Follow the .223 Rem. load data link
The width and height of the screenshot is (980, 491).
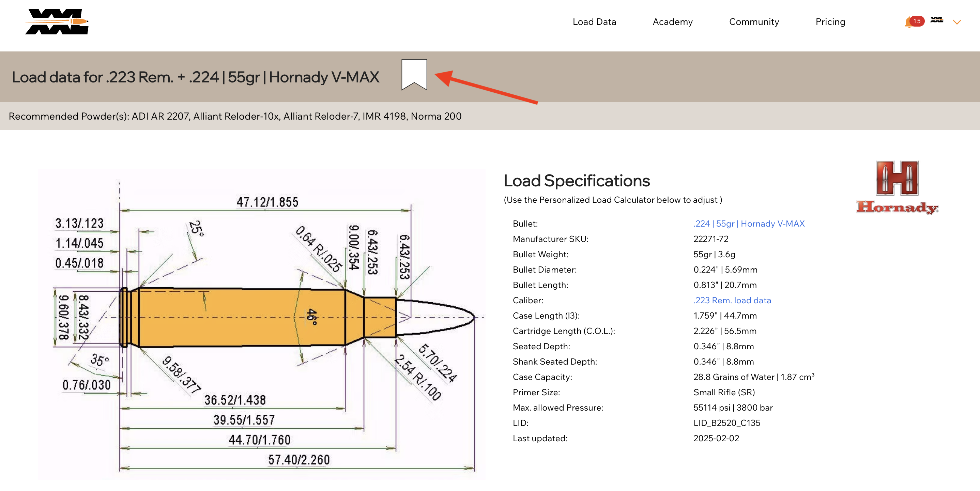pos(732,301)
